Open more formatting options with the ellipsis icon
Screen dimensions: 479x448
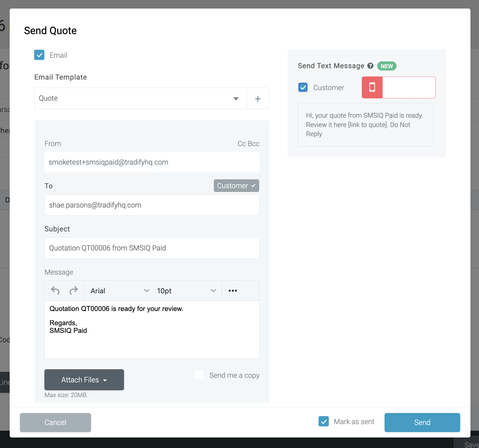point(233,291)
